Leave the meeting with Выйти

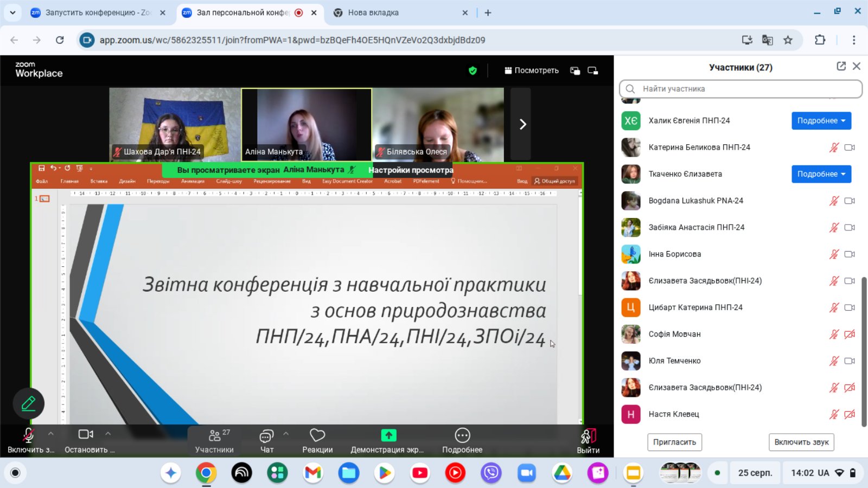588,440
